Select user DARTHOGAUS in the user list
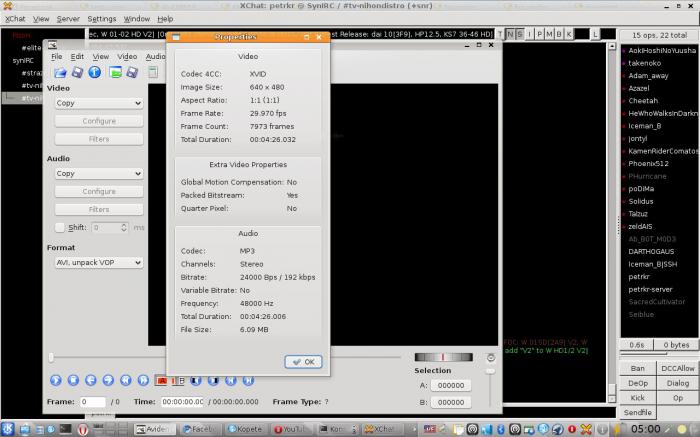 (x=651, y=252)
